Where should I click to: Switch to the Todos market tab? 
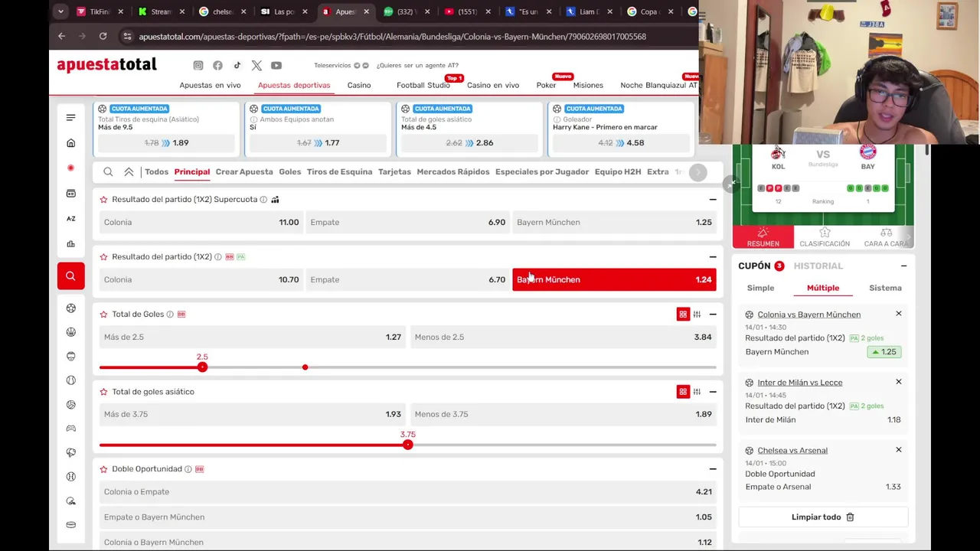pyautogui.click(x=156, y=171)
